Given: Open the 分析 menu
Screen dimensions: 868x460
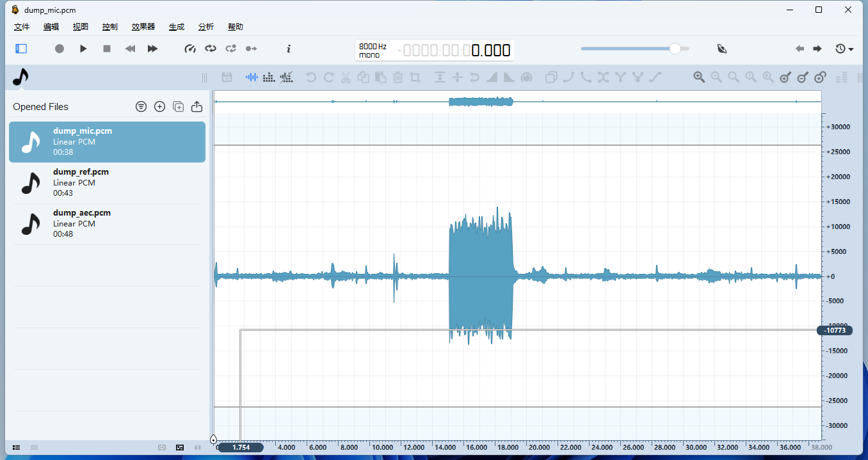Looking at the screenshot, I should 206,27.
